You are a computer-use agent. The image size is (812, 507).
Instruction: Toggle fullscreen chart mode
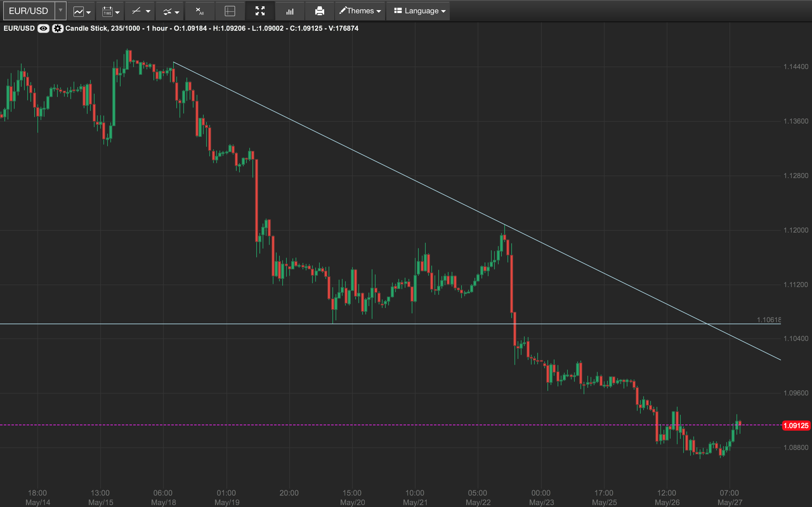260,11
